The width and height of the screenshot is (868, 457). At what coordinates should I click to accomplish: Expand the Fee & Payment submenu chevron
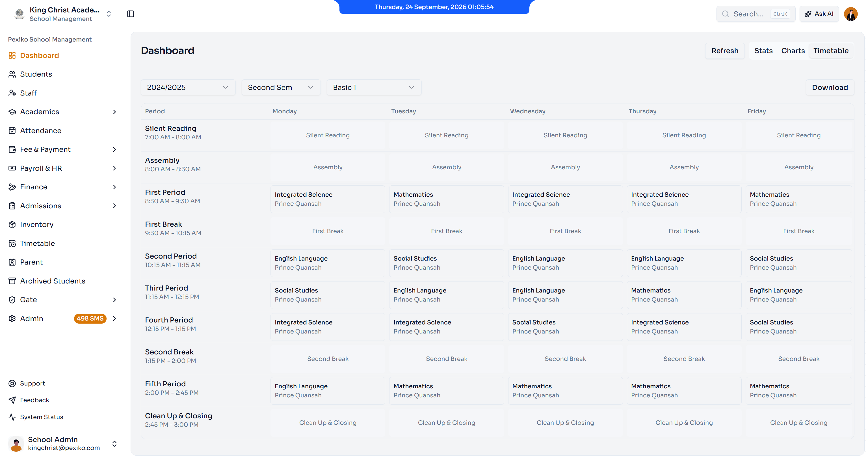(x=114, y=149)
